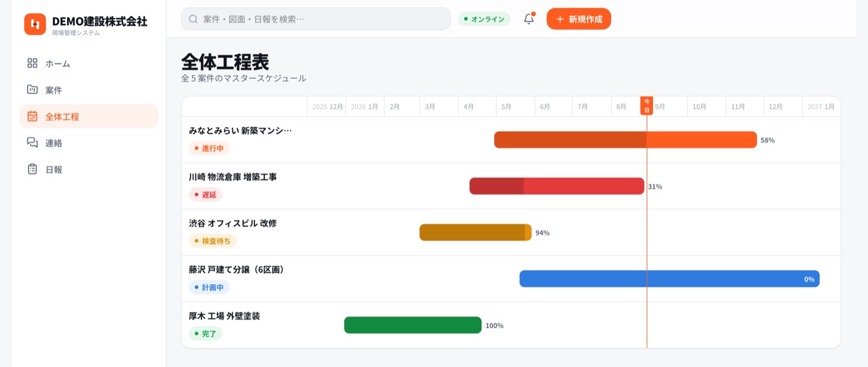868x367 pixels.
Task: Click the 2025 12月 month header
Action: [327, 107]
